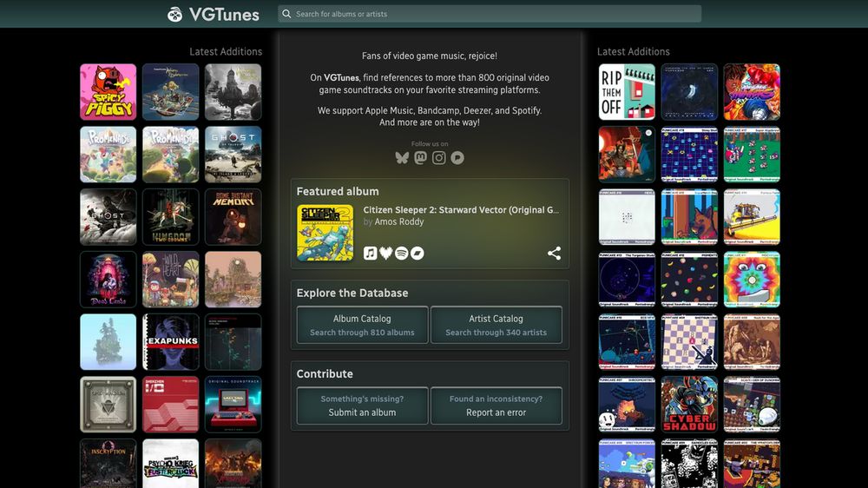The image size is (868, 488).
Task: Share the featured album
Action: 554,254
